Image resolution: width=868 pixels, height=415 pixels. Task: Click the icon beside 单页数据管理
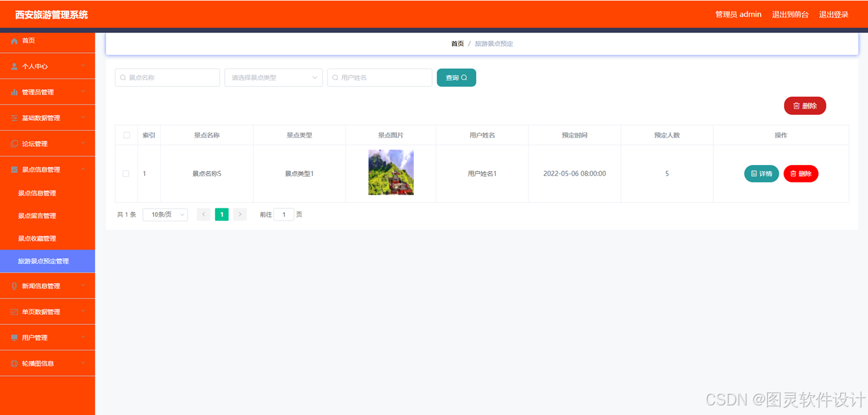(14, 312)
